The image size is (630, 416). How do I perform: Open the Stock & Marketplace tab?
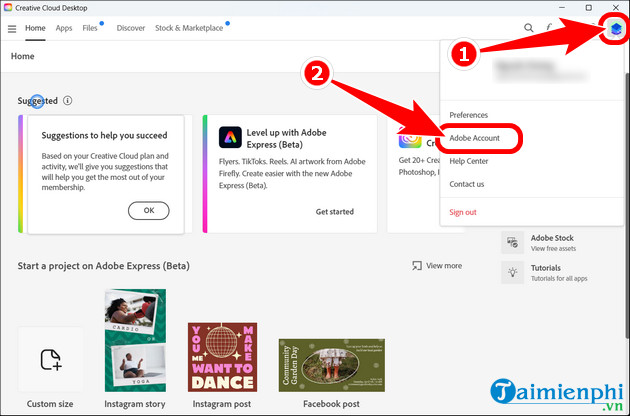[189, 28]
